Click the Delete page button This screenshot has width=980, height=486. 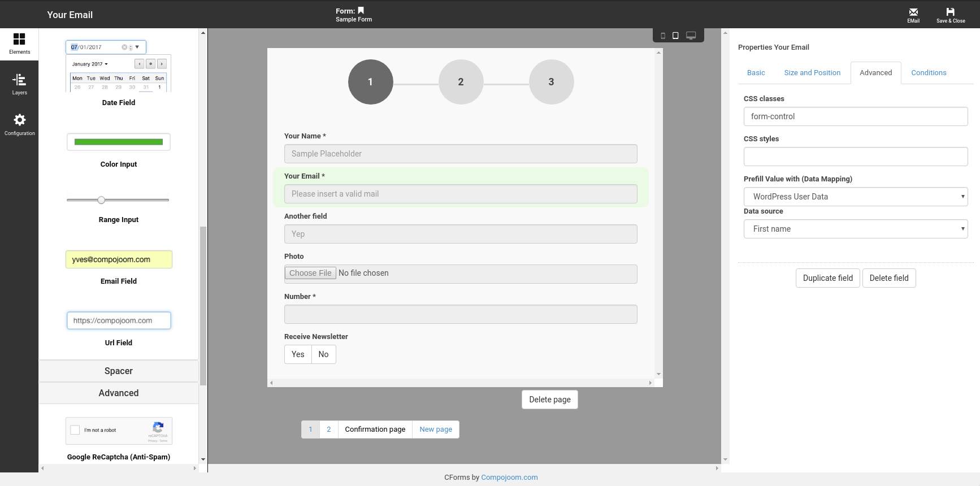pos(549,400)
